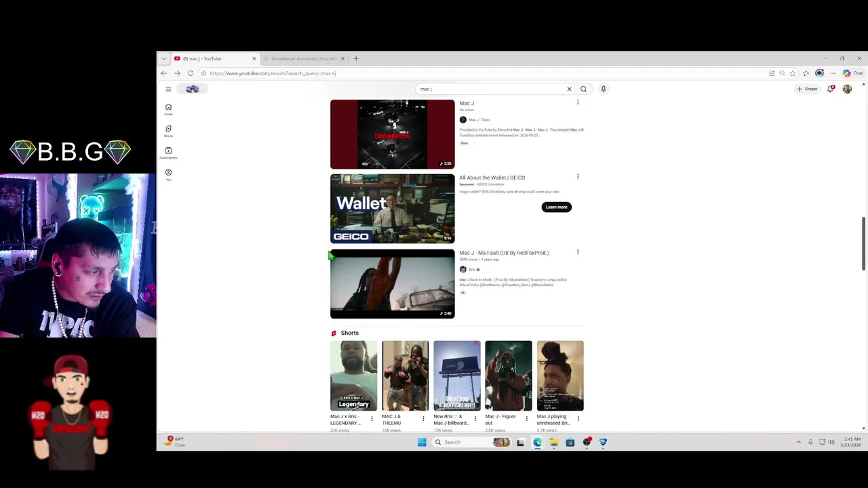868x488 pixels.
Task: Open the browser tab list chevron
Action: pos(163,58)
